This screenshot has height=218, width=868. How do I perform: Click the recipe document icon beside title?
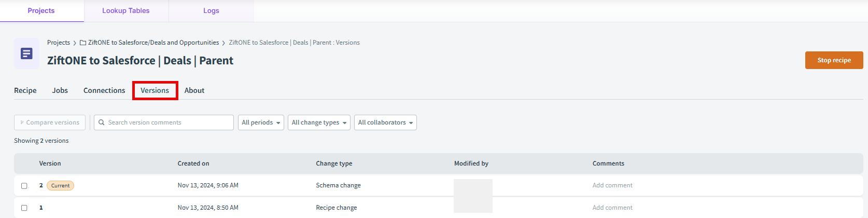[26, 53]
